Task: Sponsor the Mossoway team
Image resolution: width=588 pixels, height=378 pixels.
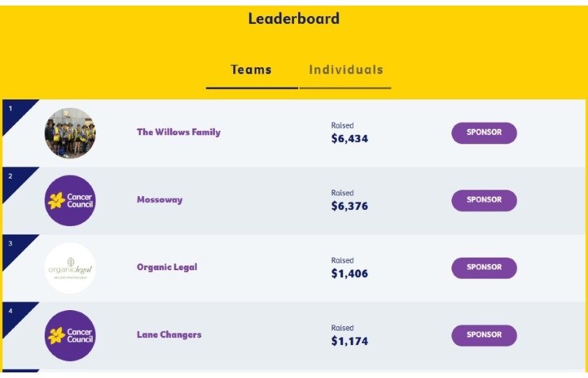Action: coord(484,200)
